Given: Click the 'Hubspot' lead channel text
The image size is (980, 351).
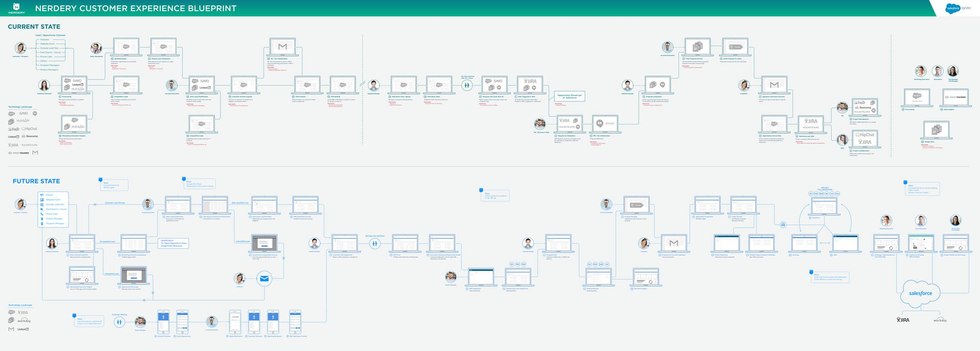Looking at the screenshot, I should pyautogui.click(x=45, y=40).
